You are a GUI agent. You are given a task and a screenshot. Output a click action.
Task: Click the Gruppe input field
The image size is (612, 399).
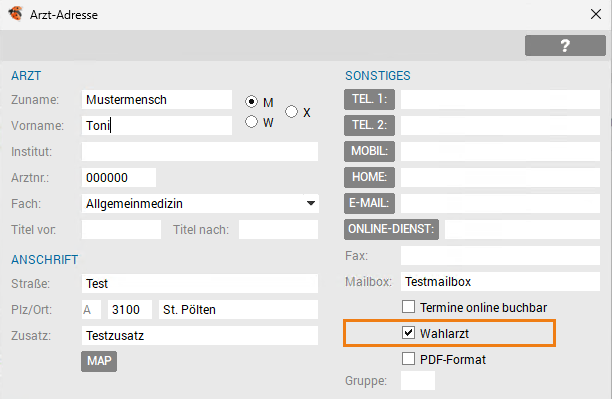[418, 380]
